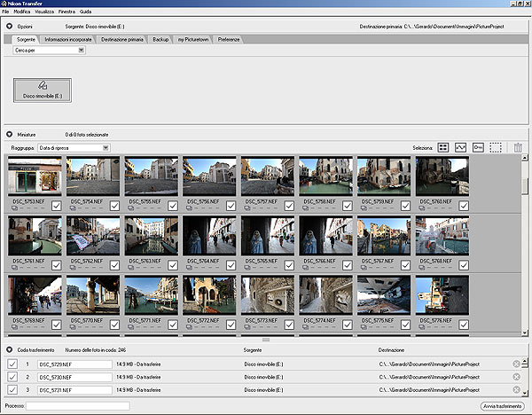Open the Modifica menu
The height and width of the screenshot is (415, 532).
point(22,12)
